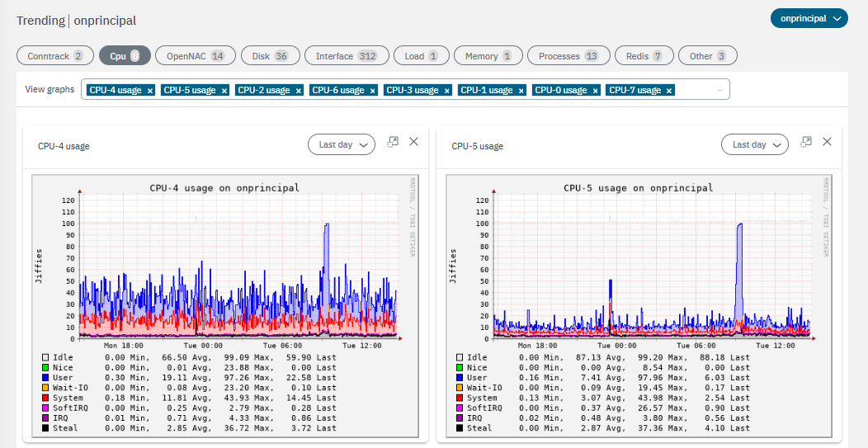Expand the View graphs selection list
868x448 pixels.
coord(719,90)
